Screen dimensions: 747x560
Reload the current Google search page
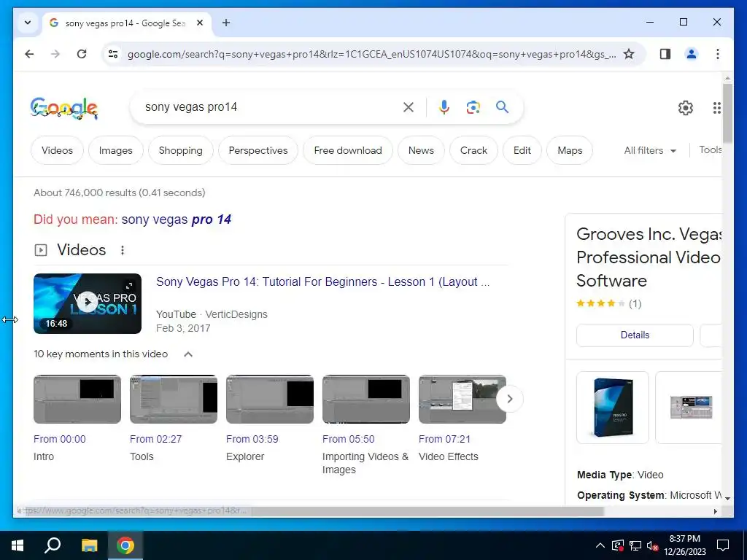click(82, 54)
